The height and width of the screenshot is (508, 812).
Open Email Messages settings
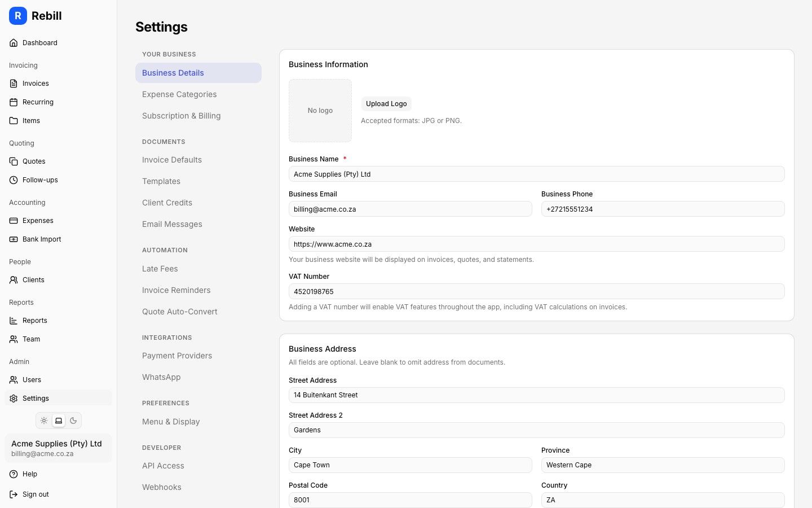click(198, 224)
